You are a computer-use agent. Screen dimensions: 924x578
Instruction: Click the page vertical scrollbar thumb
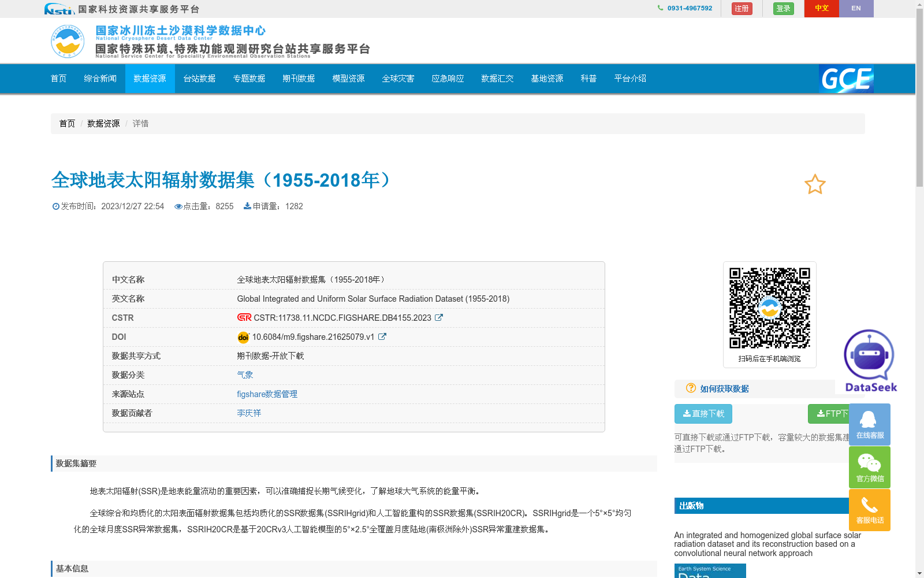pos(919,97)
